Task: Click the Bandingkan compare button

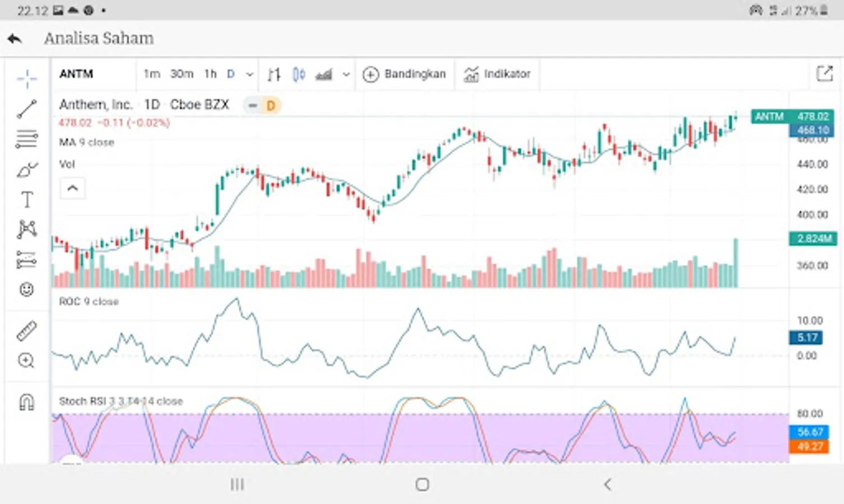Action: click(405, 74)
